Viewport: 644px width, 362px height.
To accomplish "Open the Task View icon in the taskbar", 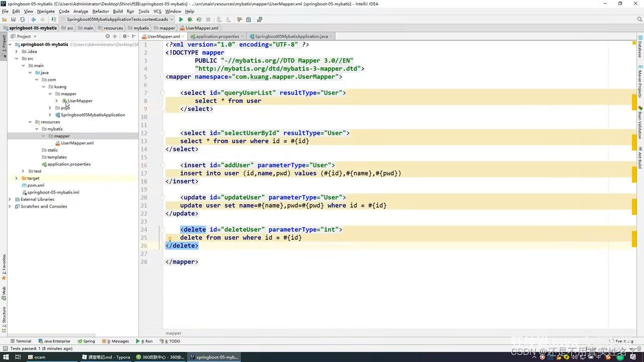I will click(18, 357).
